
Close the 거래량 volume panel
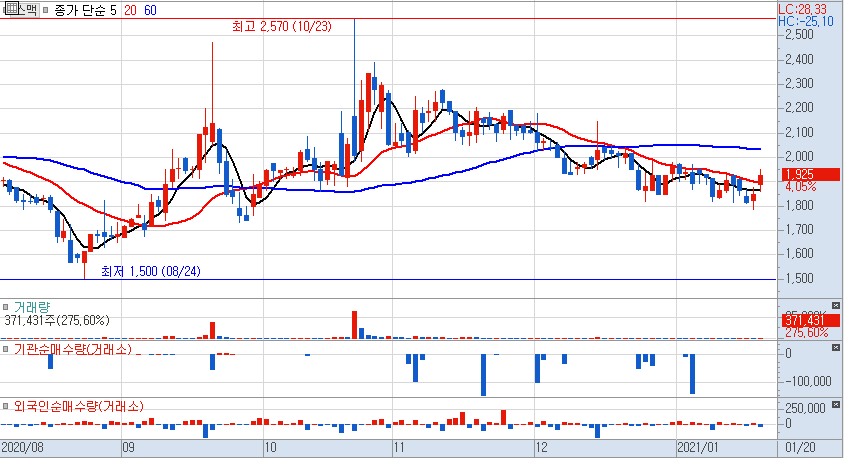[836, 306]
